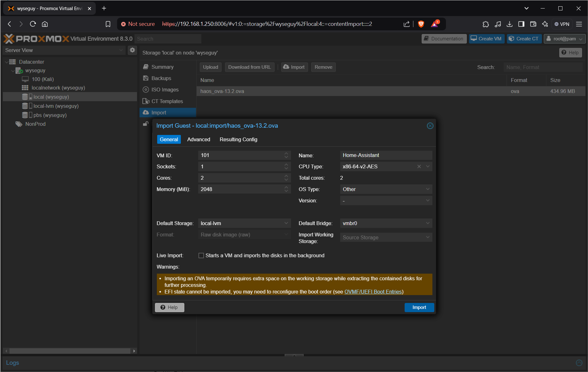The width and height of the screenshot is (588, 372).
Task: Collapse the wyseguy node in tree
Action: [13, 71]
